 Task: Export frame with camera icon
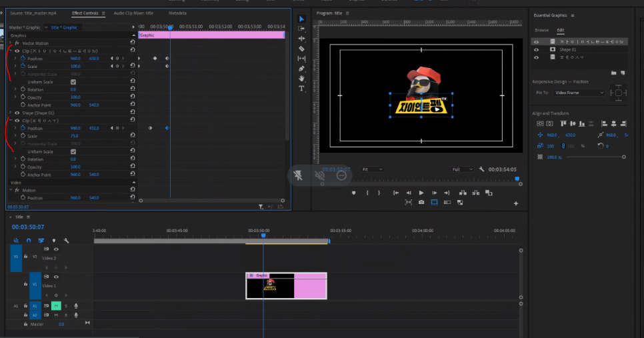click(x=421, y=202)
